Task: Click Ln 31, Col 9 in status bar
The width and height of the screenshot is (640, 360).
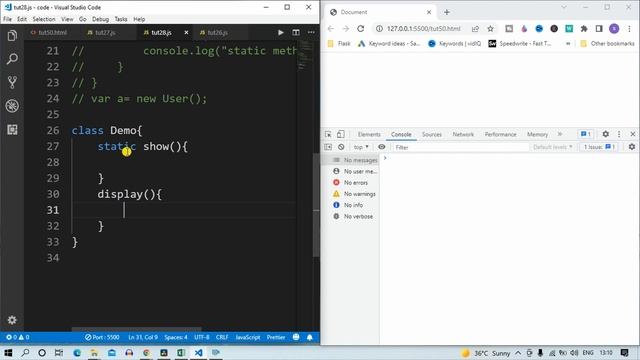Action: click(142, 337)
